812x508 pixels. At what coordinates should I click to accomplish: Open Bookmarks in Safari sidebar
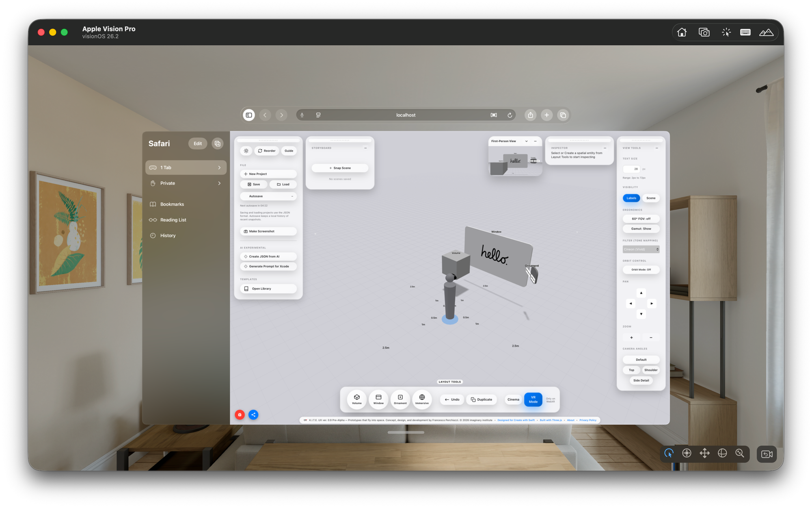[x=172, y=204]
